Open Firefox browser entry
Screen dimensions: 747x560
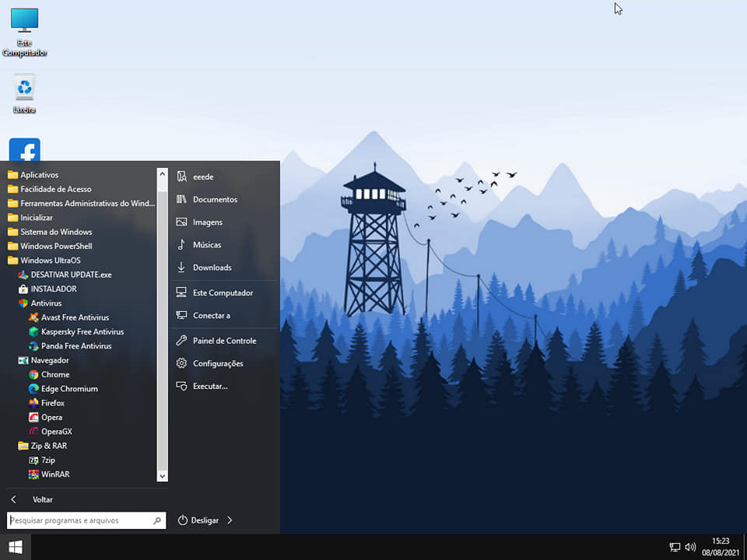coord(46,404)
